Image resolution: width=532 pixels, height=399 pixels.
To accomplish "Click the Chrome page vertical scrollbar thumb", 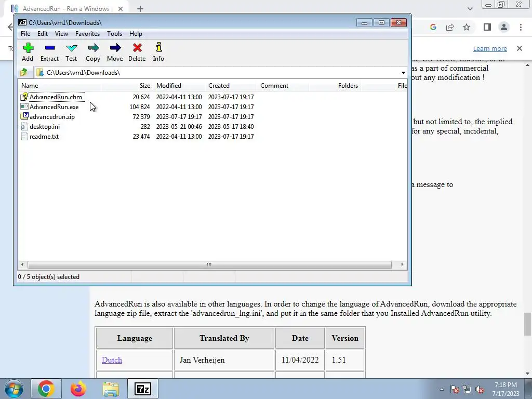I will point(527,324).
